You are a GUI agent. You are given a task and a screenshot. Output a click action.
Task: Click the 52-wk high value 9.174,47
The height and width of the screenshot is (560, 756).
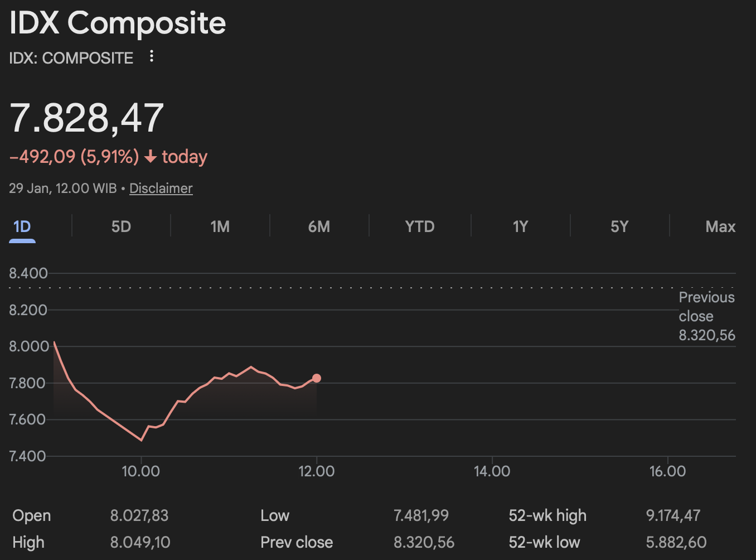[x=673, y=515]
